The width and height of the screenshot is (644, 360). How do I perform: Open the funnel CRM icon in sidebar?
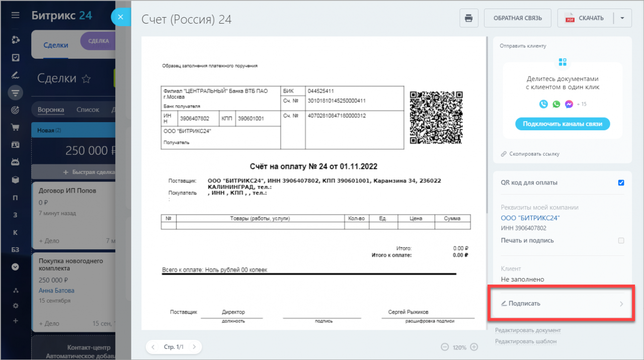pyautogui.click(x=15, y=93)
